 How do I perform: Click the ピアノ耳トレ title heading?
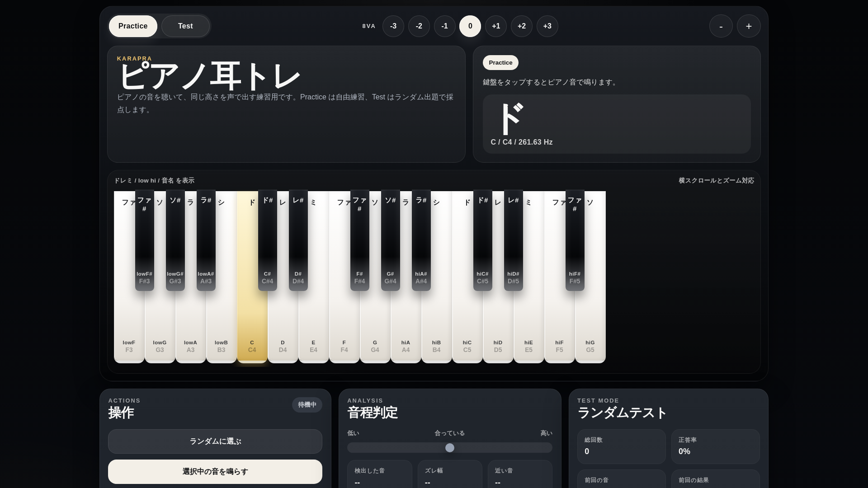[x=209, y=77]
